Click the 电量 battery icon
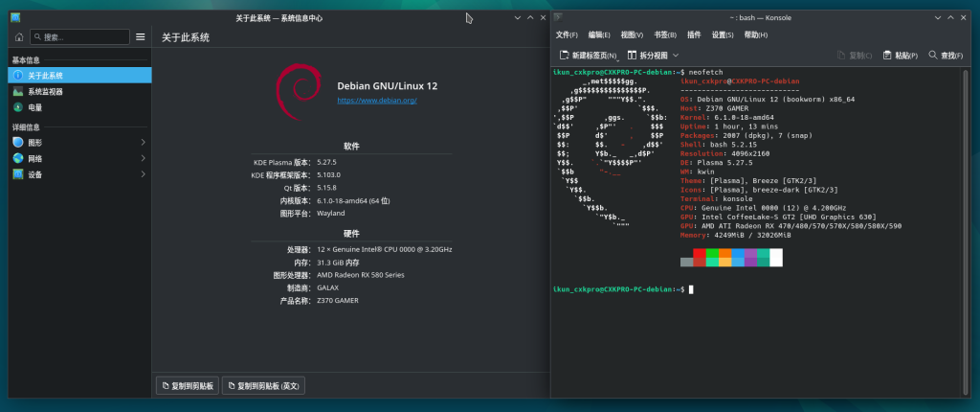This screenshot has height=412, width=980. click(18, 107)
